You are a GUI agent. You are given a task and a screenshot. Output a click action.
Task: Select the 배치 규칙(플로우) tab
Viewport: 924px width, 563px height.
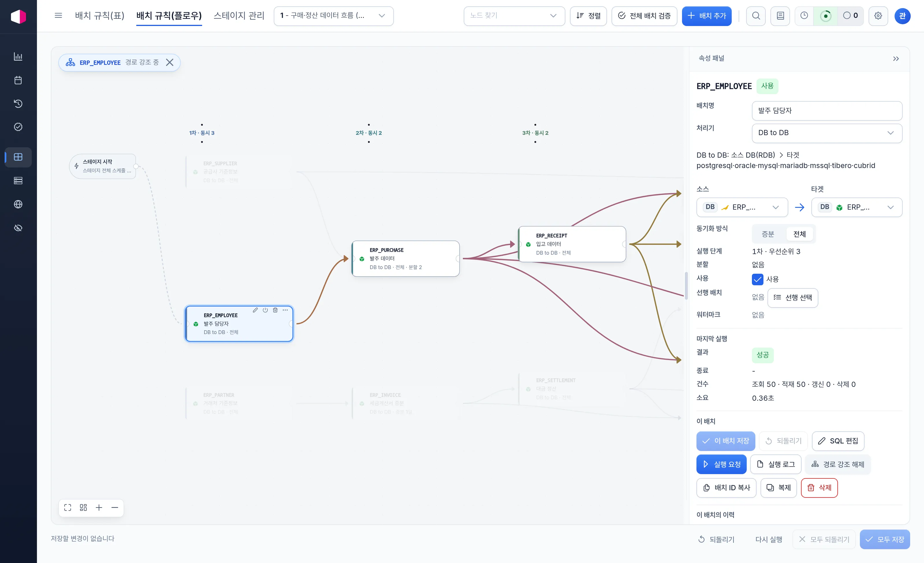click(169, 15)
